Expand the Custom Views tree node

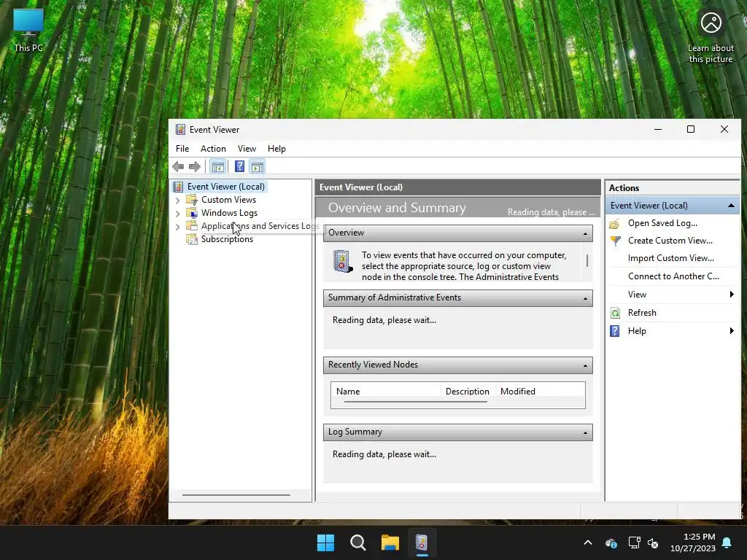tap(178, 201)
